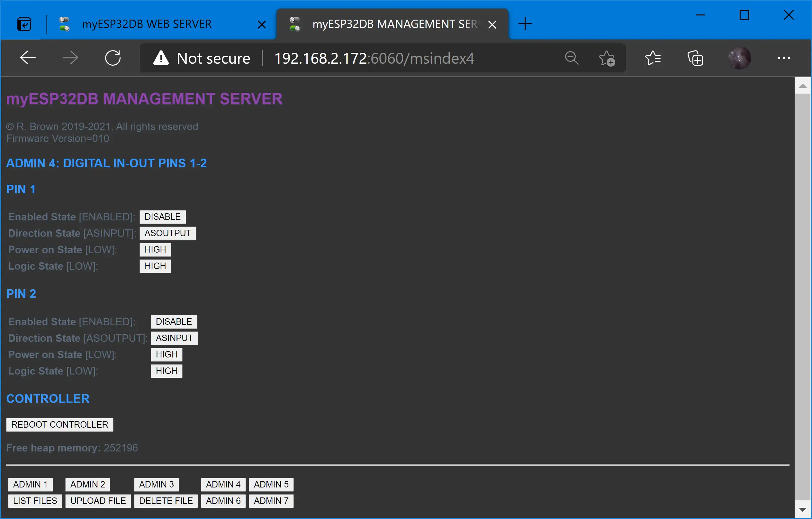Toggle PIN 2 Enabled State to DISABLE
Screen dimensions: 812x519
173,321
